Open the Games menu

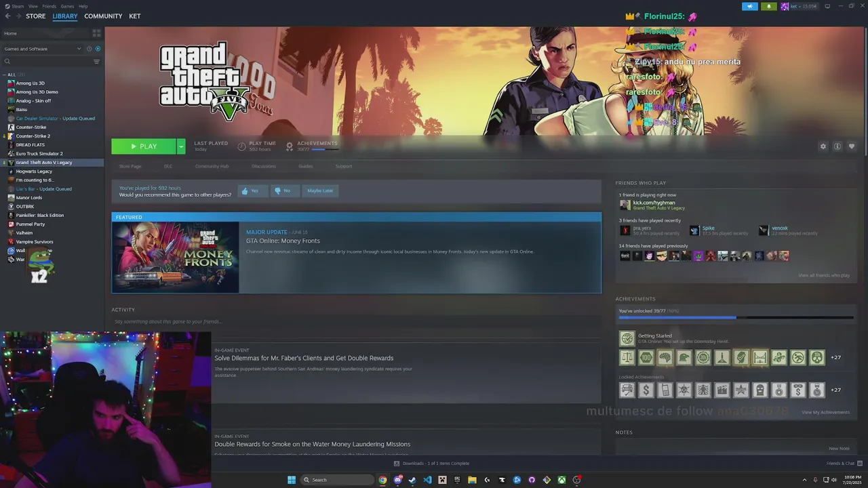(68, 6)
